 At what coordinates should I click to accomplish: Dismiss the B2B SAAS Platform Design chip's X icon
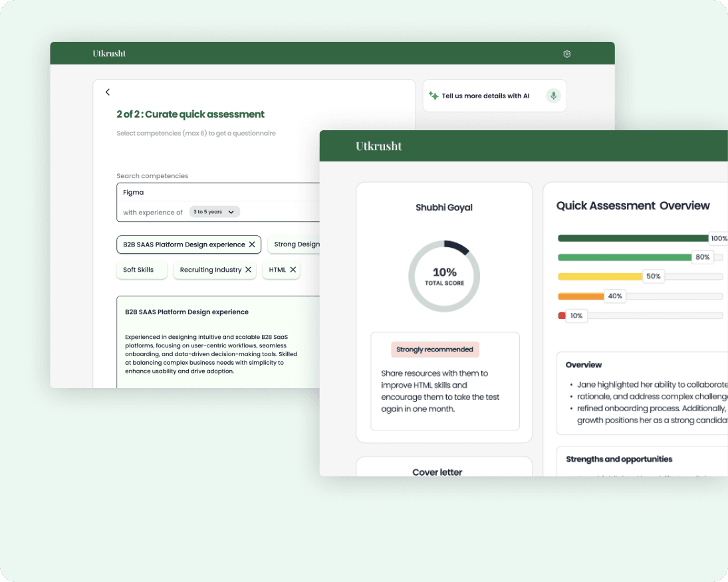pos(252,244)
